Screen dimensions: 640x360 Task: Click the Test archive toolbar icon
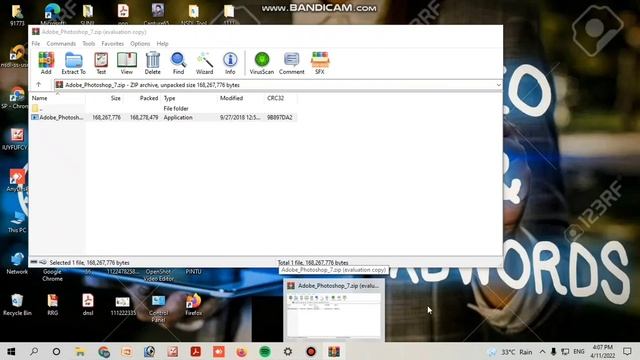[101, 63]
